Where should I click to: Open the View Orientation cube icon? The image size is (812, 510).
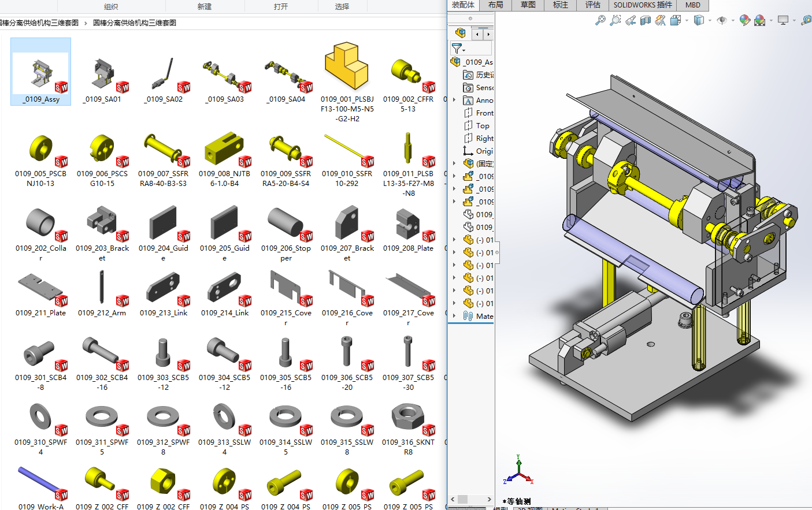coord(675,21)
